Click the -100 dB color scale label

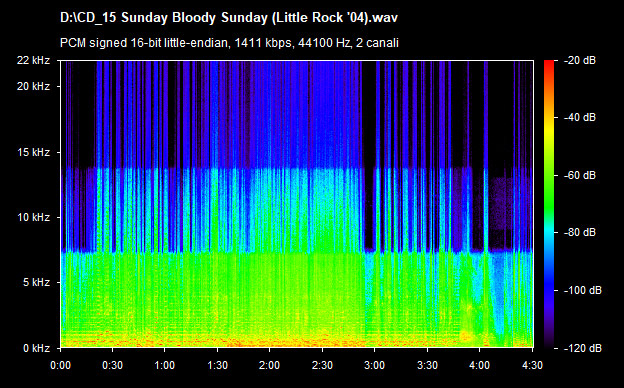point(583,291)
